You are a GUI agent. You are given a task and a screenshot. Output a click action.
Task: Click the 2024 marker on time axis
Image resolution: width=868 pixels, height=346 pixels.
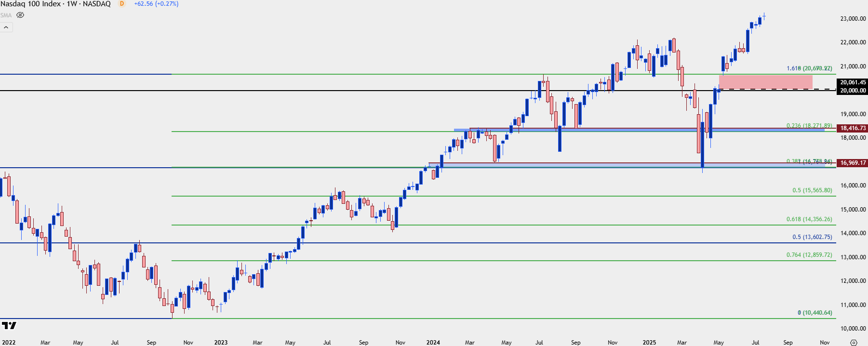[433, 343]
